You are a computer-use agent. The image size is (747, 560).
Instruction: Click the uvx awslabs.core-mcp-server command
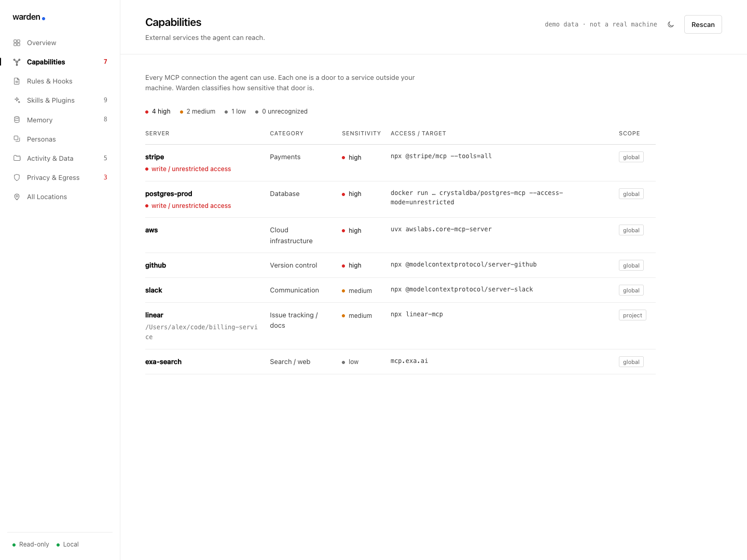click(441, 229)
